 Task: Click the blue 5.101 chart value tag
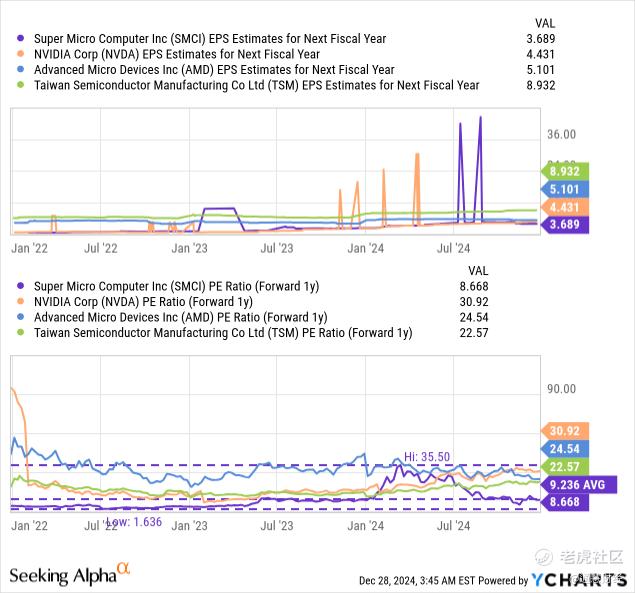click(565, 189)
